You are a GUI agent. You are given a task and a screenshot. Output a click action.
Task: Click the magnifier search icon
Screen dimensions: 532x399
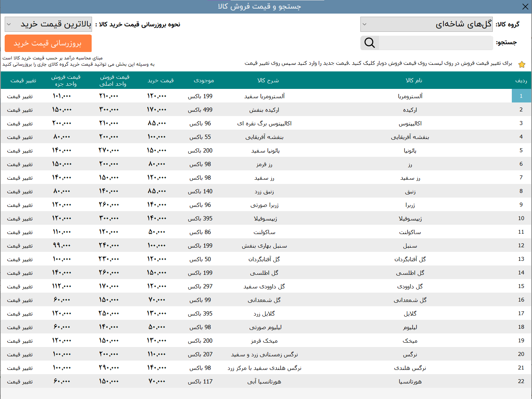370,43
